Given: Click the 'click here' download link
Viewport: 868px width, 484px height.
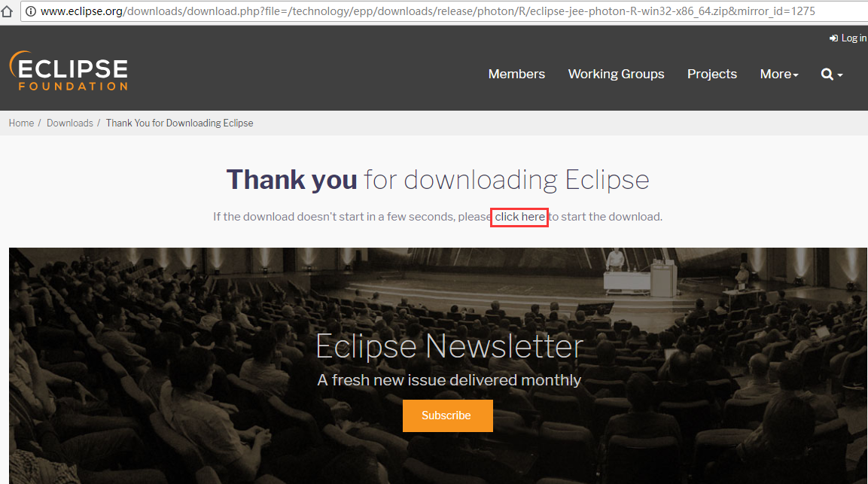Looking at the screenshot, I should 519,217.
